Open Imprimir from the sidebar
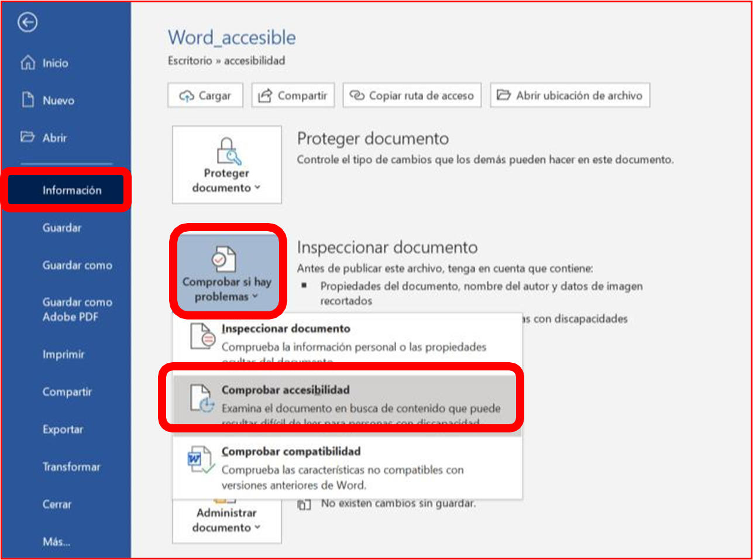Viewport: 753px width, 560px height. click(63, 355)
